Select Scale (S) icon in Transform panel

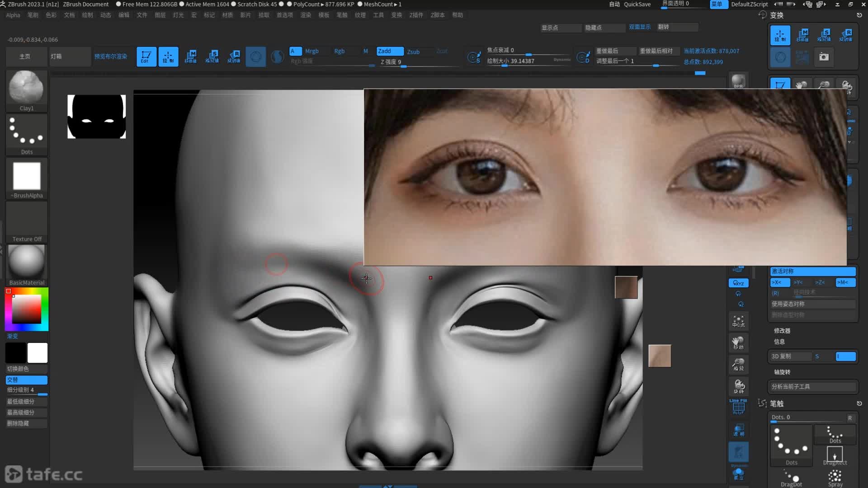(x=825, y=35)
